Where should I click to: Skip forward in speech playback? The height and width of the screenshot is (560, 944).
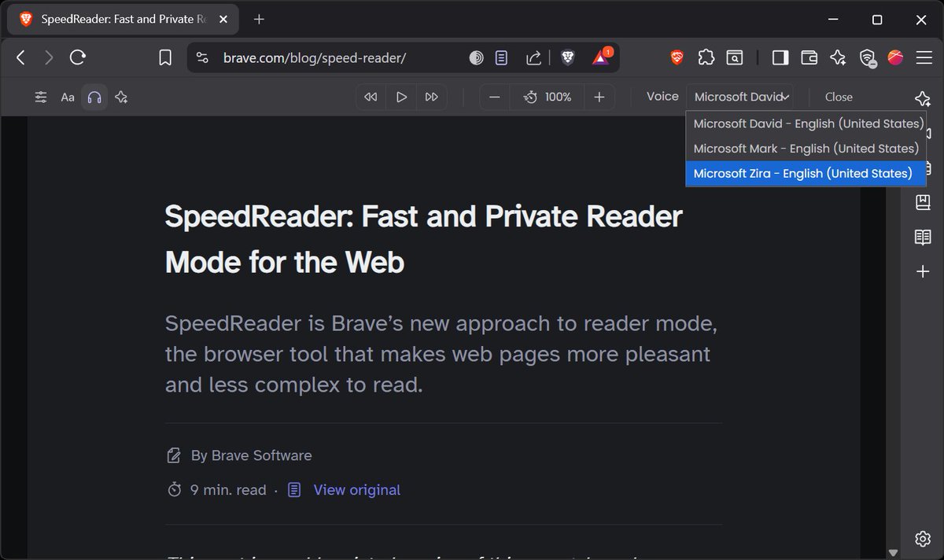point(431,97)
